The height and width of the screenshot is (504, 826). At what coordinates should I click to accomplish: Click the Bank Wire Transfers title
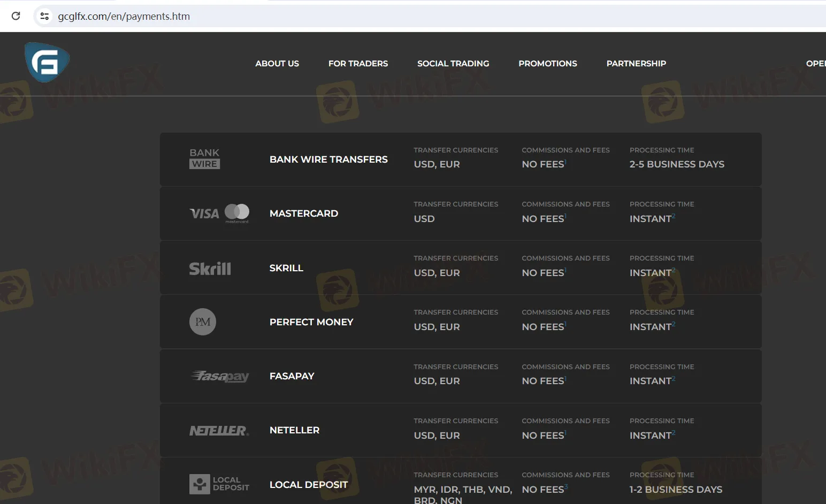(328, 159)
